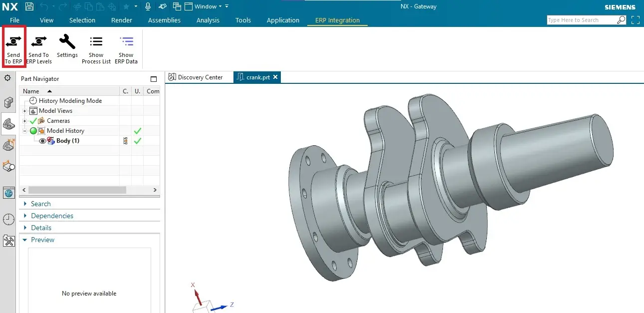
Task: Click the Save icon in title bar
Action: click(x=29, y=6)
